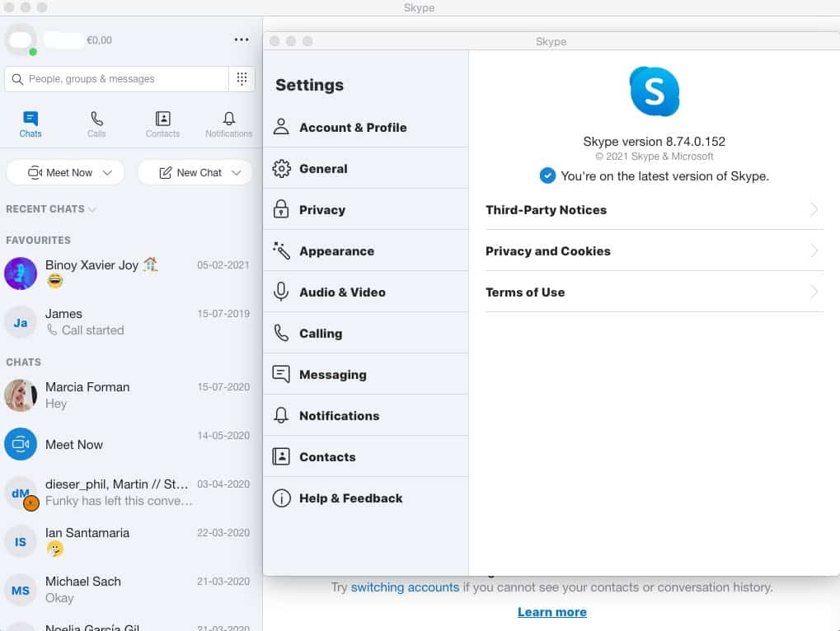Open the three-dot more options menu

click(241, 40)
